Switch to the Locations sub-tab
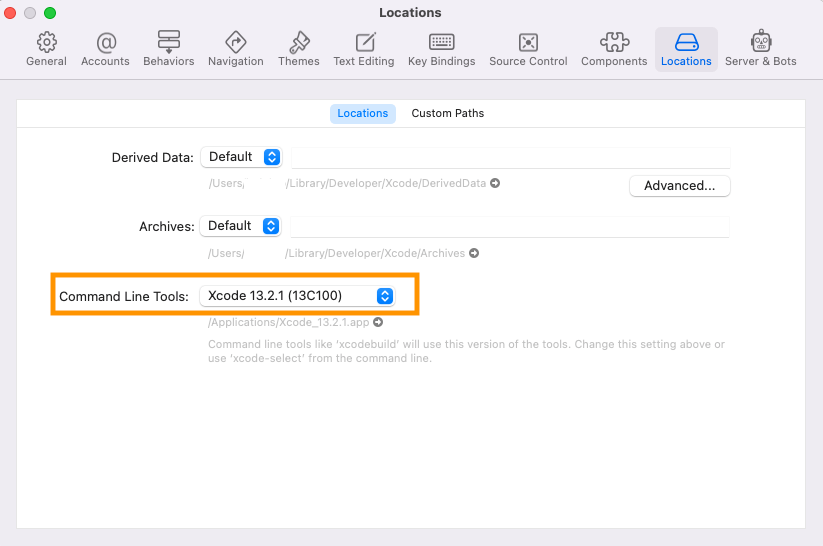This screenshot has width=823, height=546. coord(363,113)
